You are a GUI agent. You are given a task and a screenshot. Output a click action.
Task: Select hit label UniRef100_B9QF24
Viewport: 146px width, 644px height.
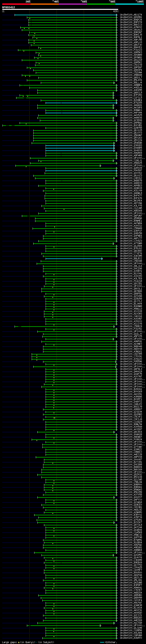[131, 20]
